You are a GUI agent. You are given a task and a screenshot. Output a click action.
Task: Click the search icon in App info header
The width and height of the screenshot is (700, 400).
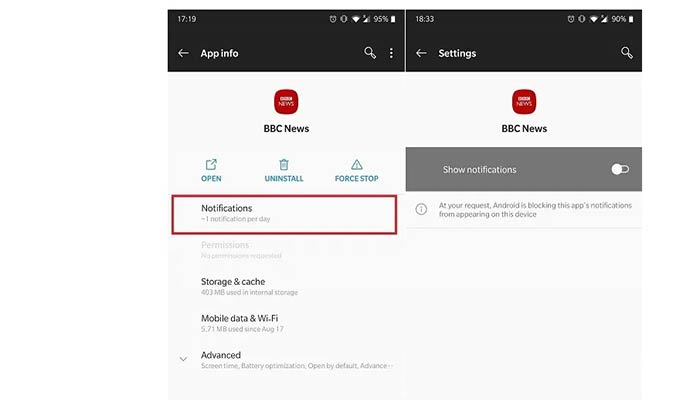(370, 53)
